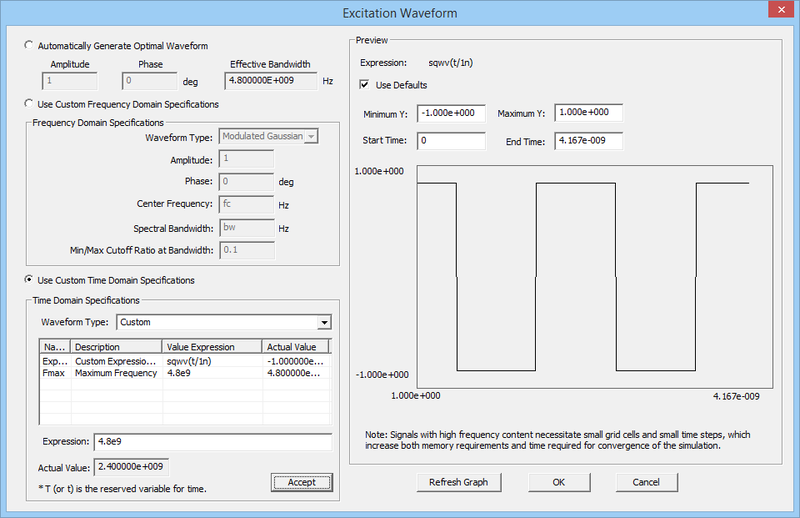Click the Accept button

(301, 482)
